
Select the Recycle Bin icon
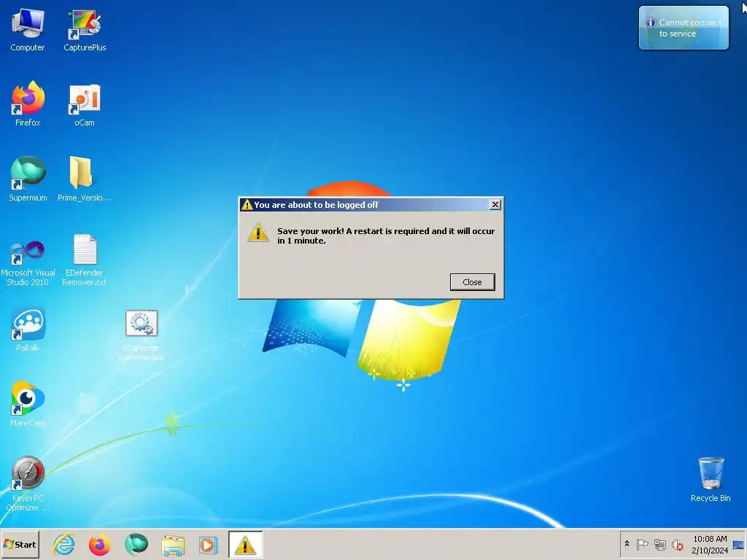[x=711, y=479]
